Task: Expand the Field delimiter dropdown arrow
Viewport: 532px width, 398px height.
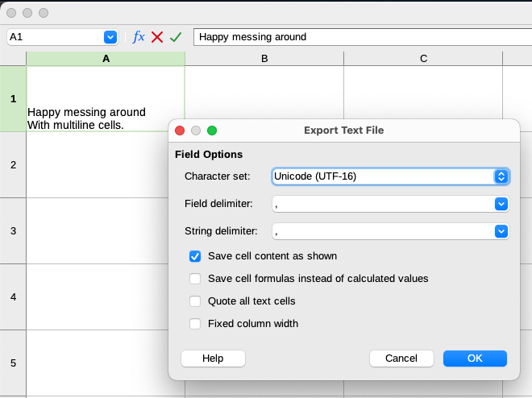Action: [501, 205]
